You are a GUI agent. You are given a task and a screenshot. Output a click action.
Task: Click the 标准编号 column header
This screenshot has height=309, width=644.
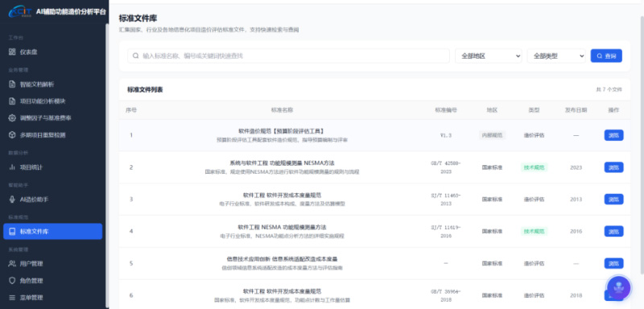point(446,110)
